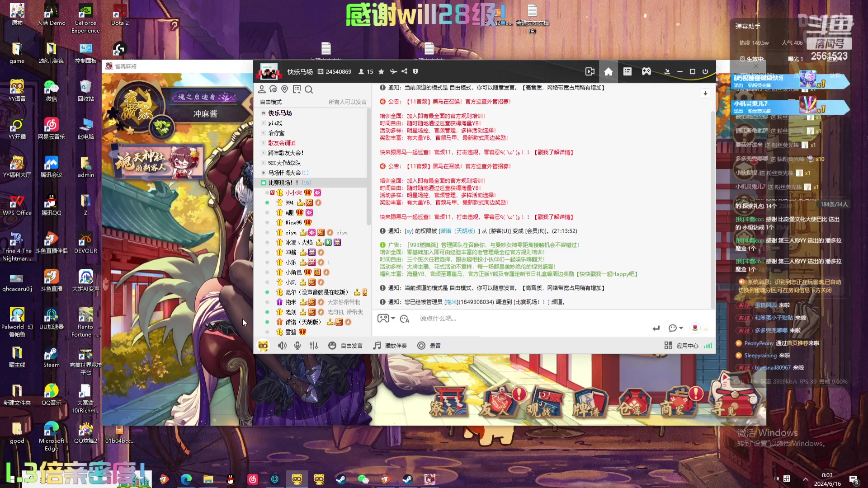Open the WeChat icon on the taskbar
The height and width of the screenshot is (488, 868).
[363, 479]
